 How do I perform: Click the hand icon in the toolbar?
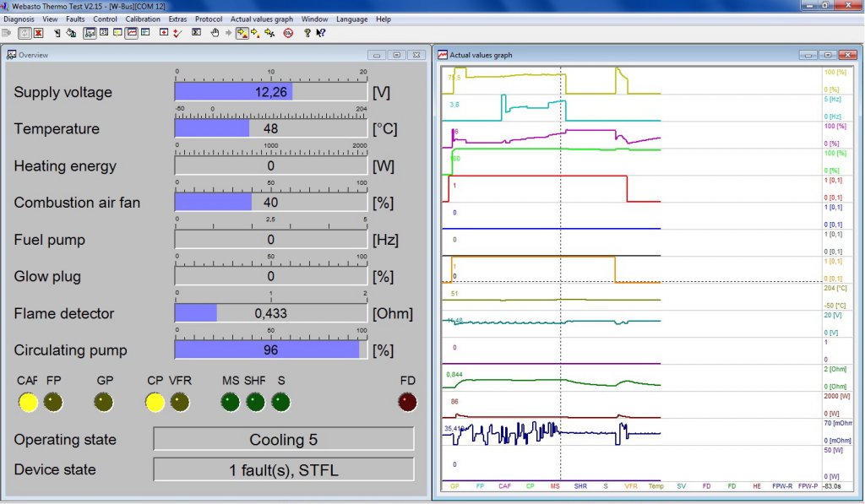point(215,33)
